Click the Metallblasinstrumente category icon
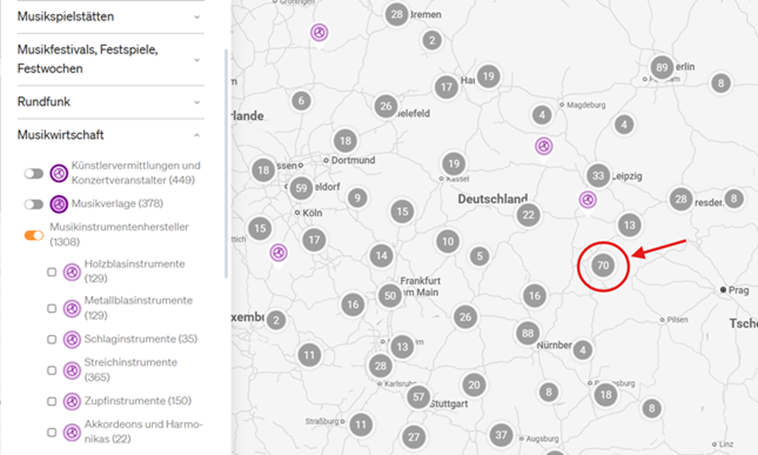 coord(72,308)
